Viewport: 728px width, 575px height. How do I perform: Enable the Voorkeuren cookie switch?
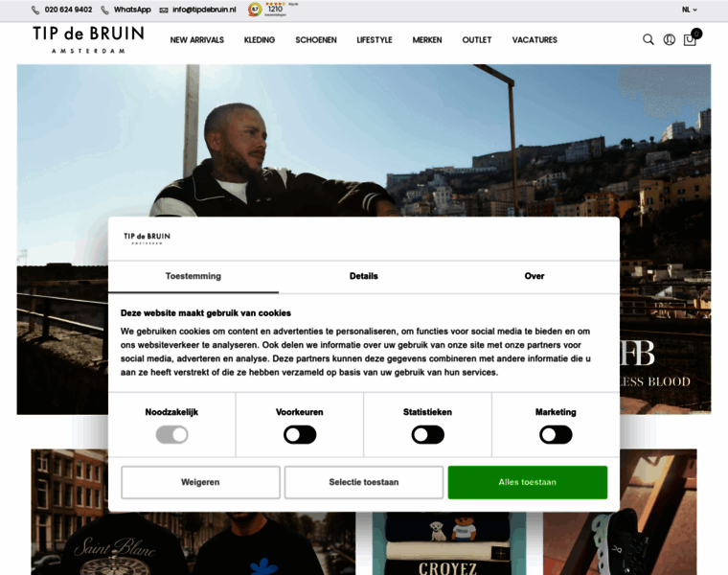tap(300, 435)
